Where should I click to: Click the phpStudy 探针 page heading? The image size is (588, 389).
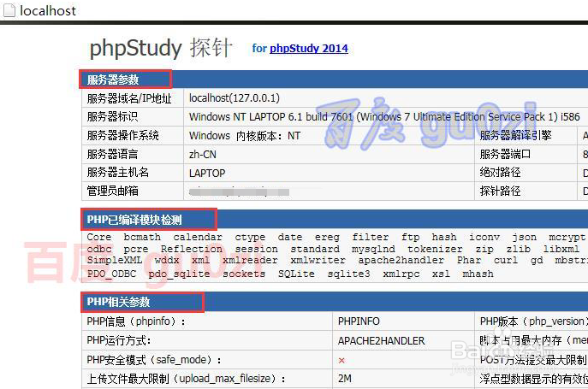click(161, 48)
